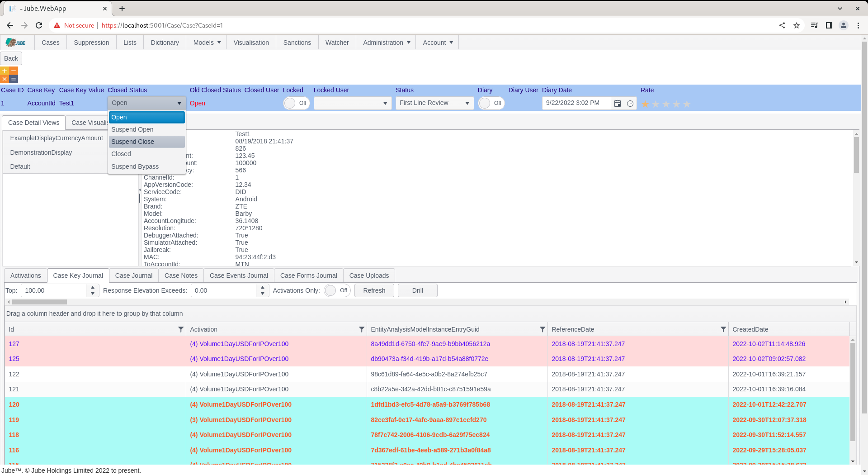The width and height of the screenshot is (868, 475).
Task: Open a new browser tab
Action: coord(122,9)
